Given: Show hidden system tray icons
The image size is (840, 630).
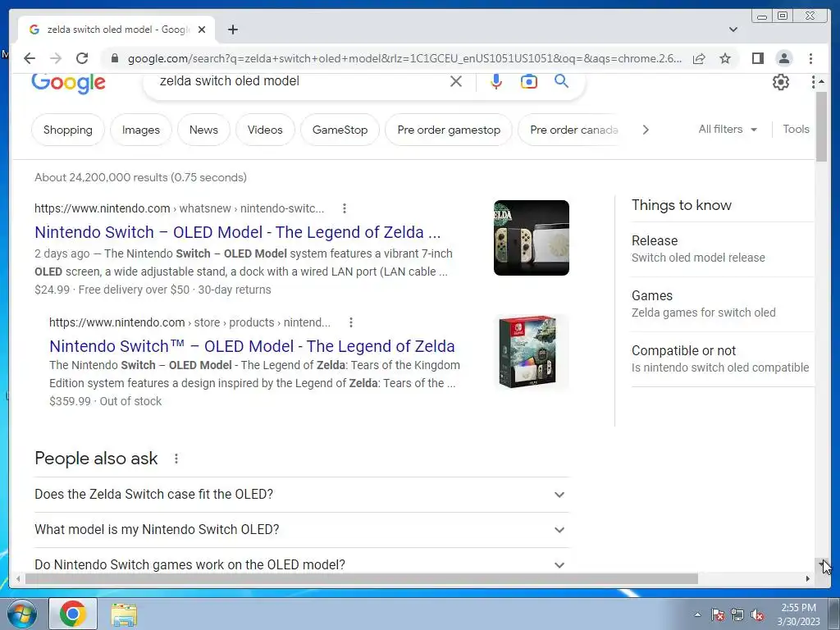Looking at the screenshot, I should (x=697, y=614).
